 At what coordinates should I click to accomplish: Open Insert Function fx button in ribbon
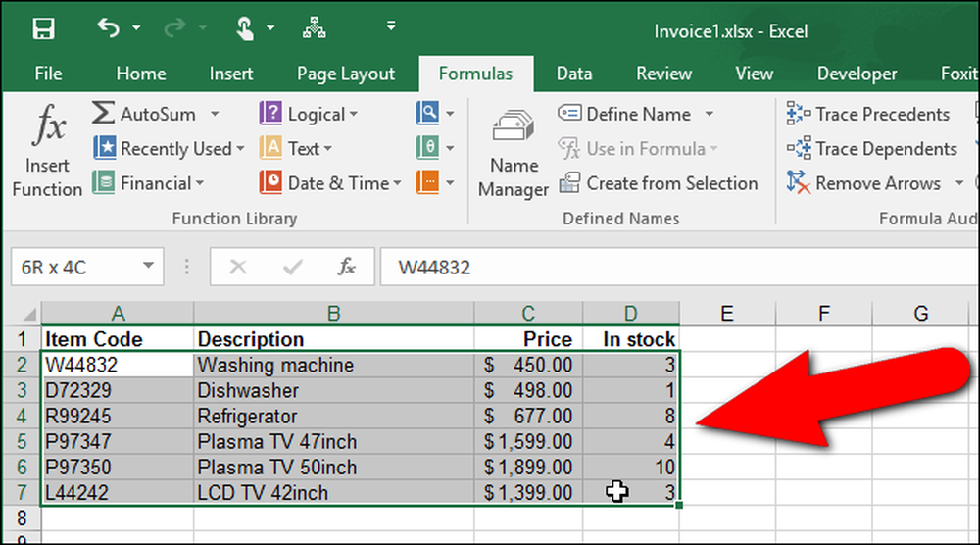tap(47, 150)
